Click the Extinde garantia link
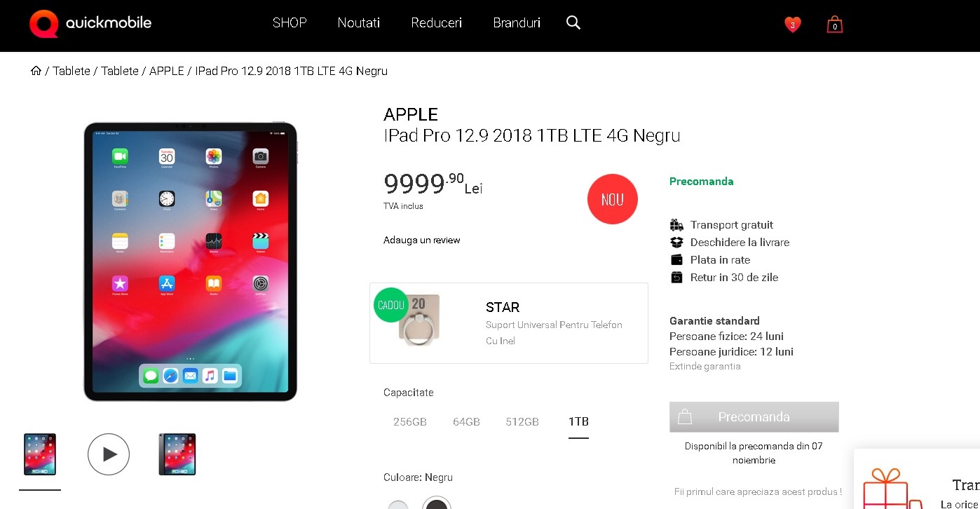The width and height of the screenshot is (980, 509). click(705, 366)
